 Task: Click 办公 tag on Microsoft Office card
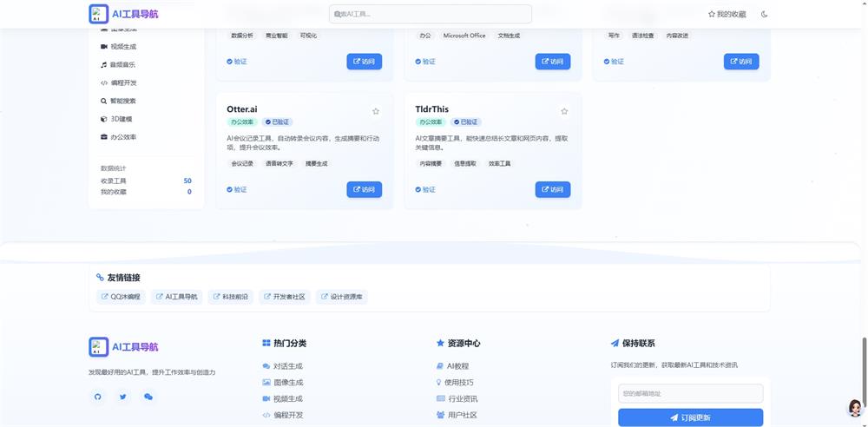tap(425, 36)
